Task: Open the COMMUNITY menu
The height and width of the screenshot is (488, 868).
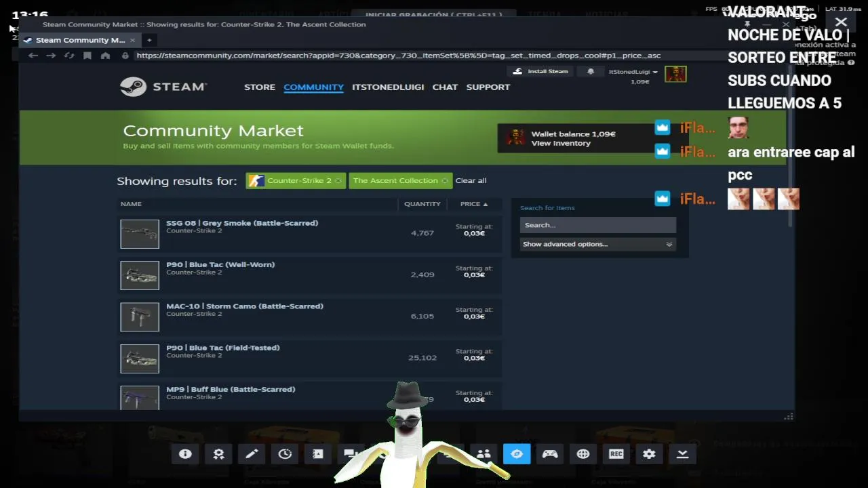Action: (313, 87)
